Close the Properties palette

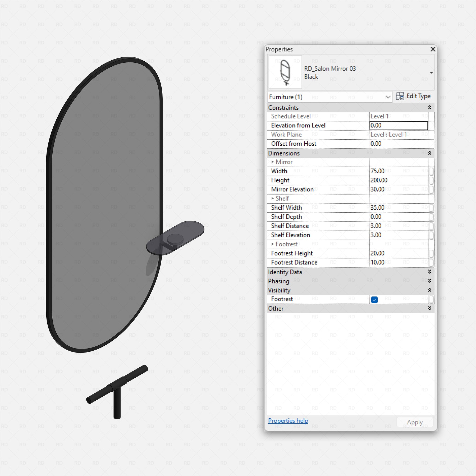433,49
